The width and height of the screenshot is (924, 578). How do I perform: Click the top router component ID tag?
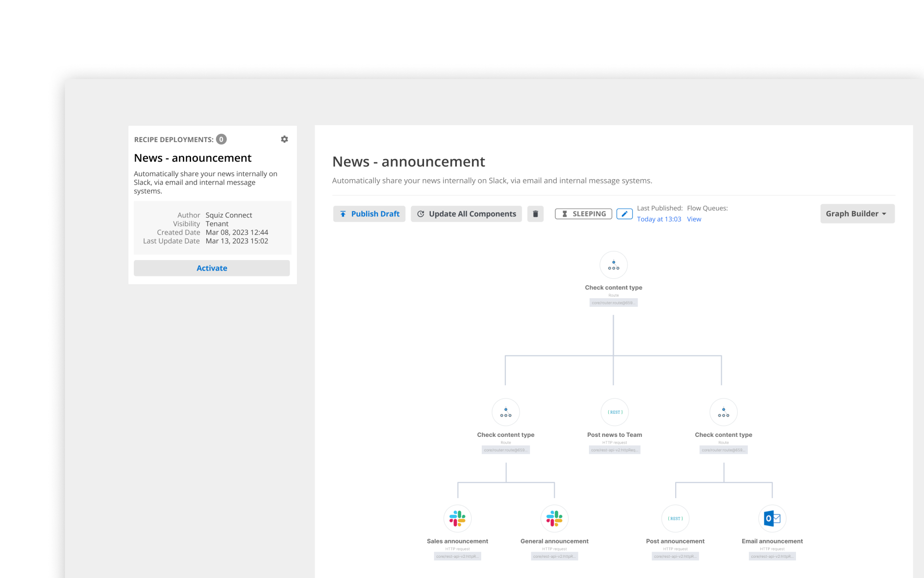point(613,303)
